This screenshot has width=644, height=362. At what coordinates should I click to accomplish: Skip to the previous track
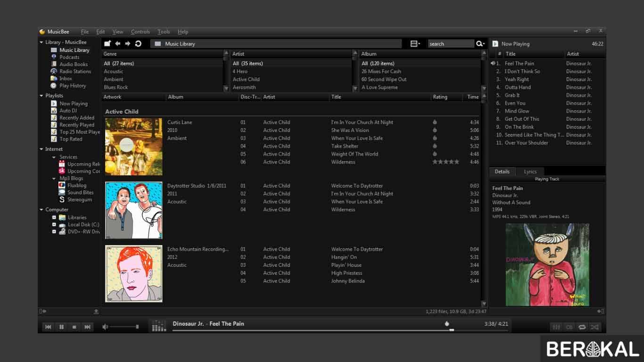48,327
